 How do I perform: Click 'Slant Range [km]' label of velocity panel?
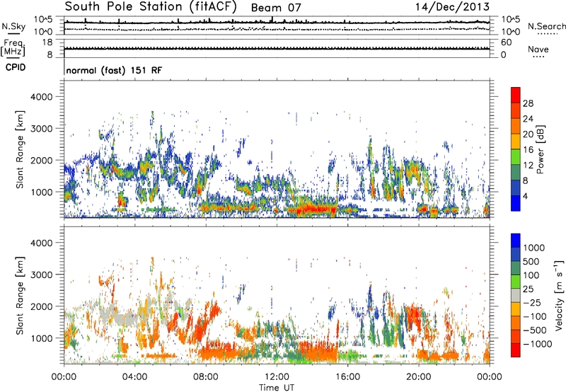click(20, 295)
